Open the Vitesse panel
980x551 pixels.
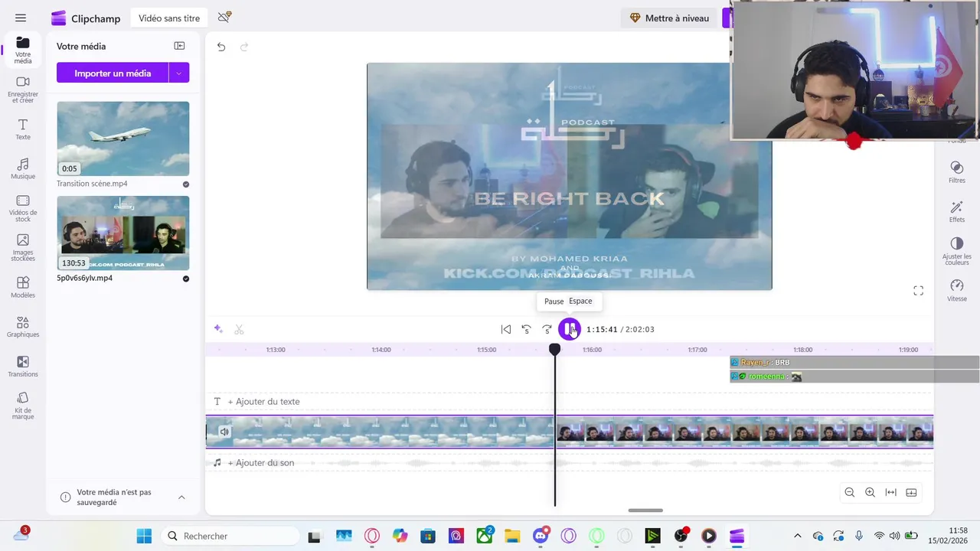pyautogui.click(x=957, y=291)
